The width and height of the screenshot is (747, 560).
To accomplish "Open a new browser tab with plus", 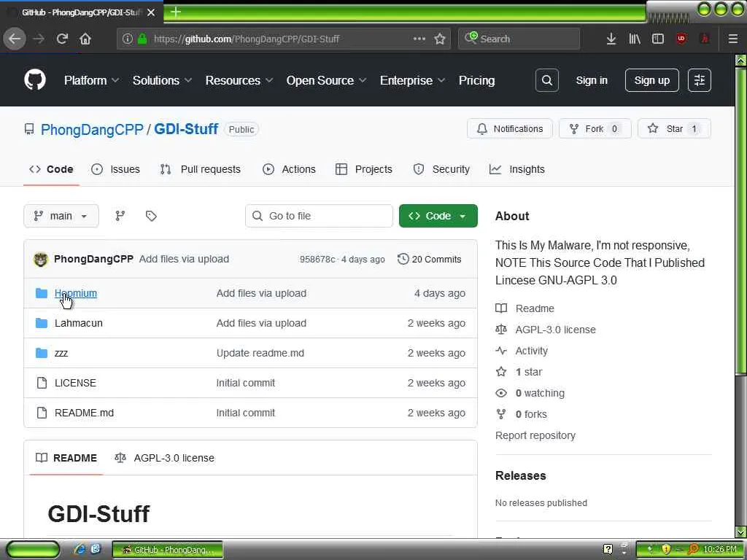I will (x=175, y=12).
